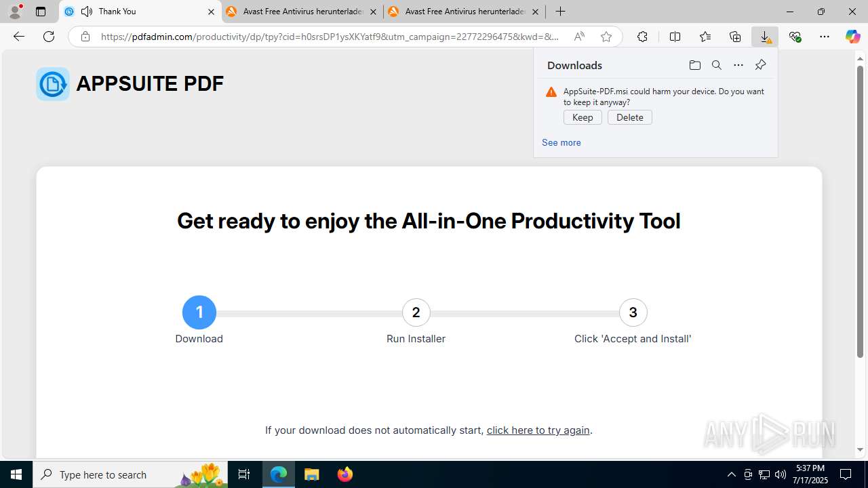The width and height of the screenshot is (868, 488).
Task: Activate Read aloud in address bar
Action: coord(579,37)
